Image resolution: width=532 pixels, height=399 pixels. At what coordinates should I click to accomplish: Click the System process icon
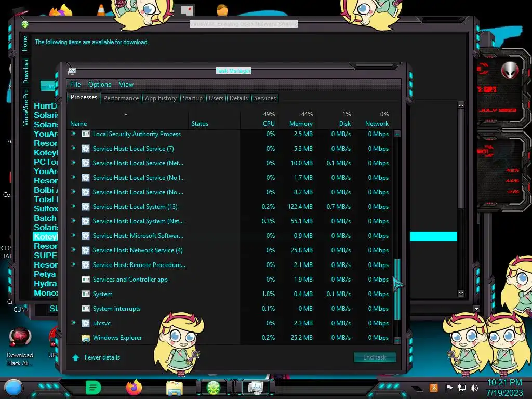pyautogui.click(x=86, y=294)
